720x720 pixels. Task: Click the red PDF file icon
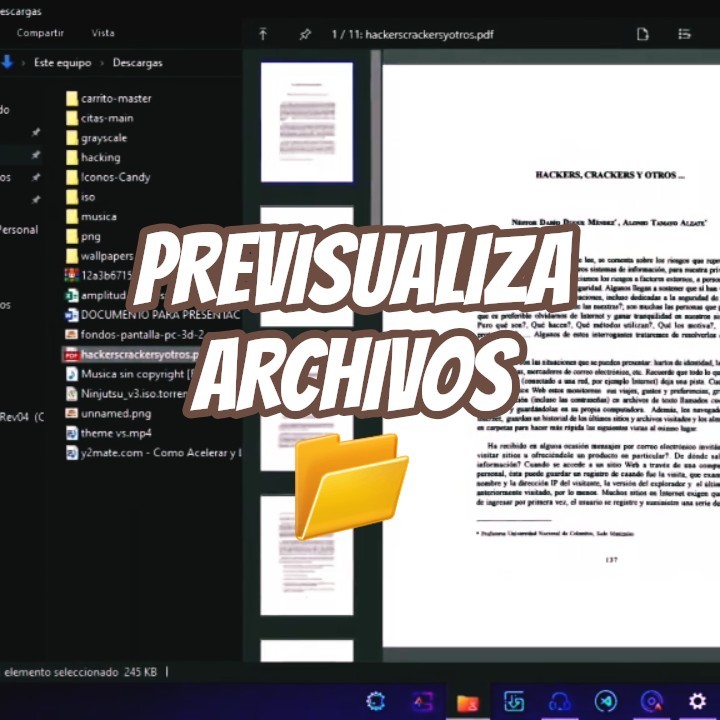point(71,355)
